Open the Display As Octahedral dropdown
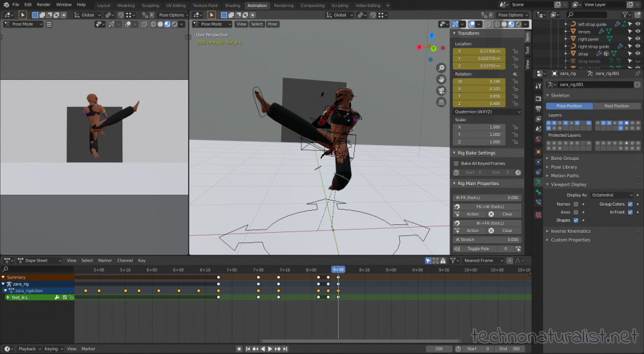Screen dimensions: 644x354 pyautogui.click(x=612, y=195)
